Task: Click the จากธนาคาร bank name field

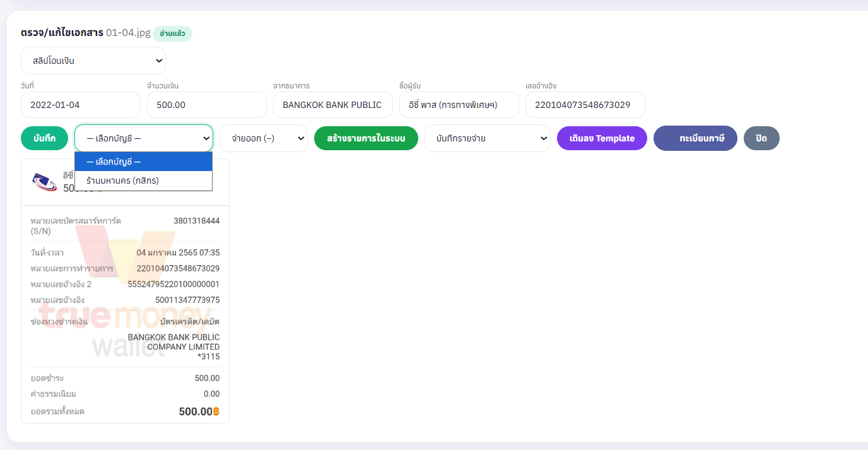Action: (x=333, y=105)
